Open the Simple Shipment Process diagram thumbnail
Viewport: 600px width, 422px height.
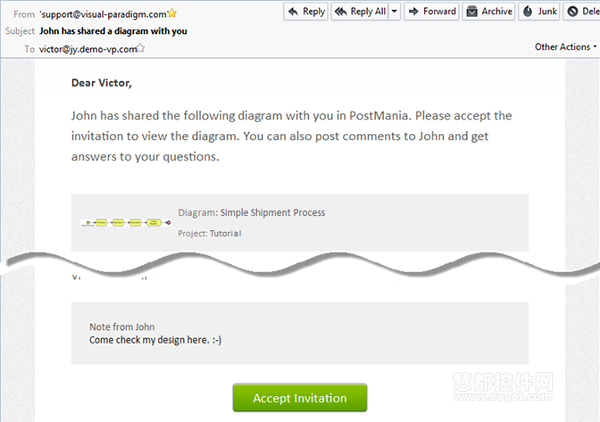126,223
